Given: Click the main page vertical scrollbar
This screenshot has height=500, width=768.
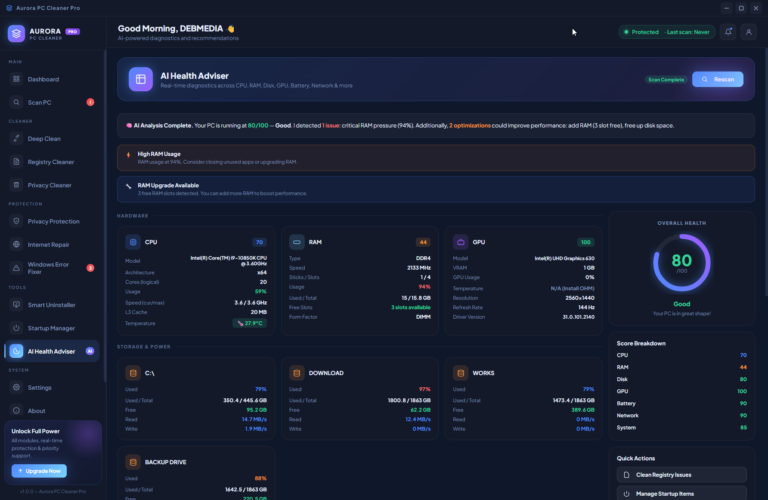Looking at the screenshot, I should [766, 172].
